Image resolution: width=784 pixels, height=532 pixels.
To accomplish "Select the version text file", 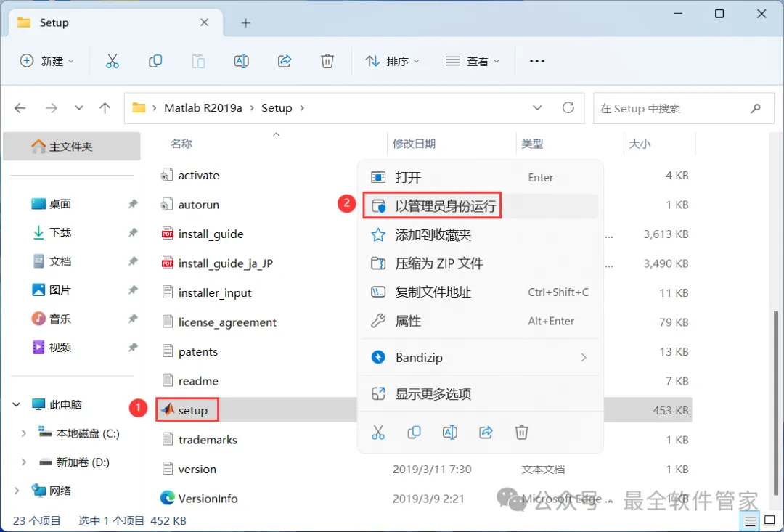I will coord(197,469).
